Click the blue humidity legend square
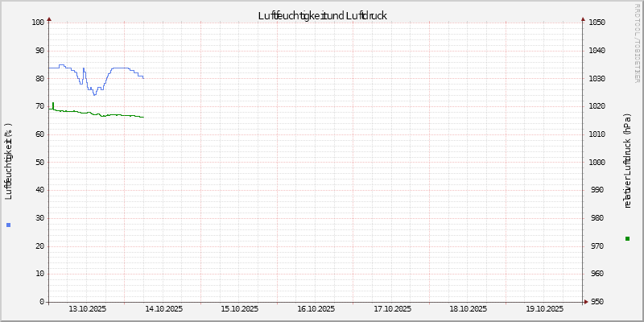 tap(9, 225)
